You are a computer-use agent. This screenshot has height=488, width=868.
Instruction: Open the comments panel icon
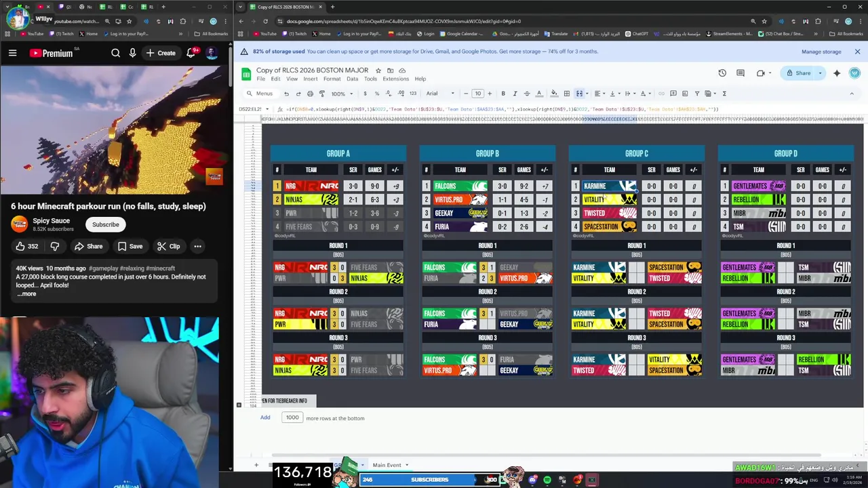click(x=741, y=73)
